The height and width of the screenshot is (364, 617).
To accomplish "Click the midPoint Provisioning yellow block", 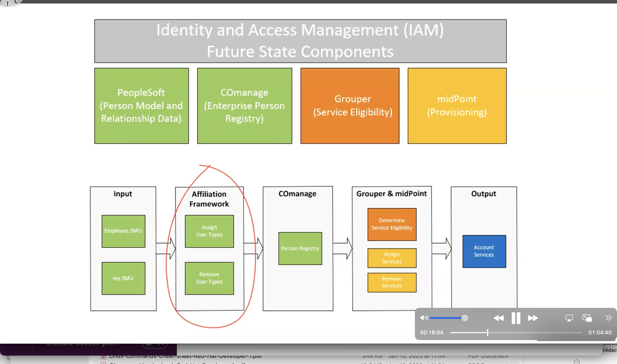I will pyautogui.click(x=457, y=106).
